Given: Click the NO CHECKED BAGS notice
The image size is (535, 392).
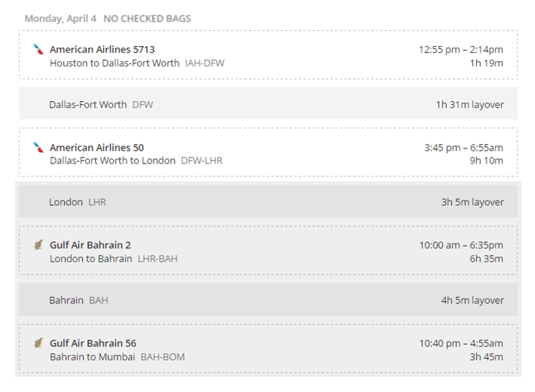Looking at the screenshot, I should (x=147, y=18).
